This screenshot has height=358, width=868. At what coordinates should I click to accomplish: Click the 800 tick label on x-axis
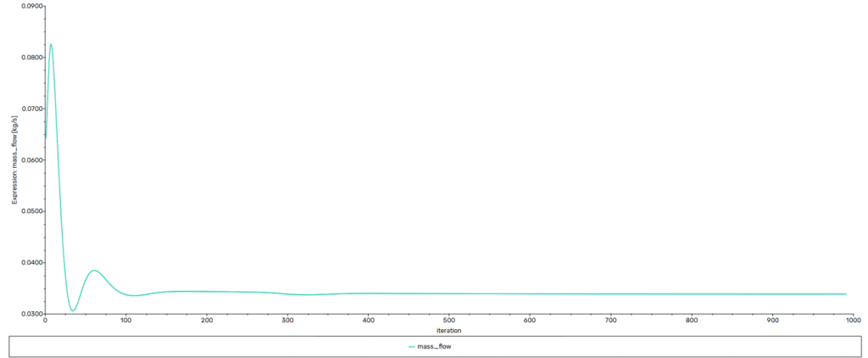692,320
